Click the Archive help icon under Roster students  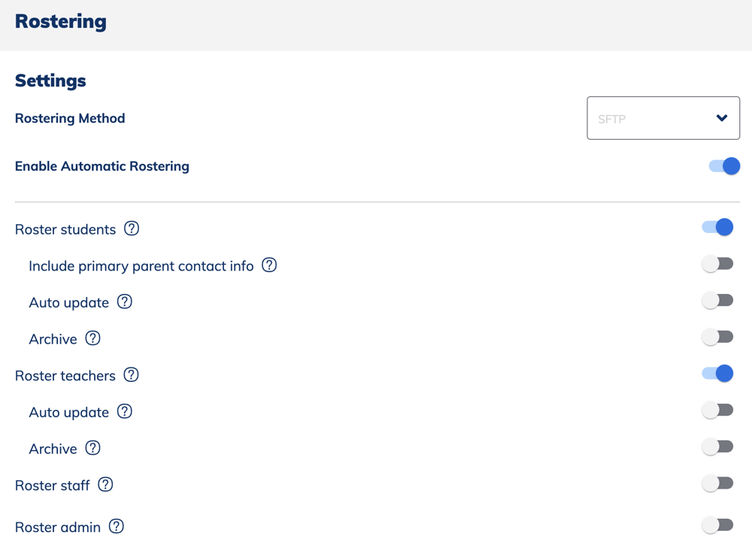pyautogui.click(x=92, y=338)
